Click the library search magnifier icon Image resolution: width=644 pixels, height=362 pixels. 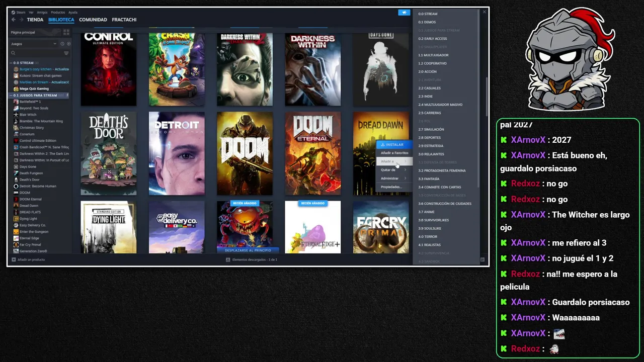point(13,53)
